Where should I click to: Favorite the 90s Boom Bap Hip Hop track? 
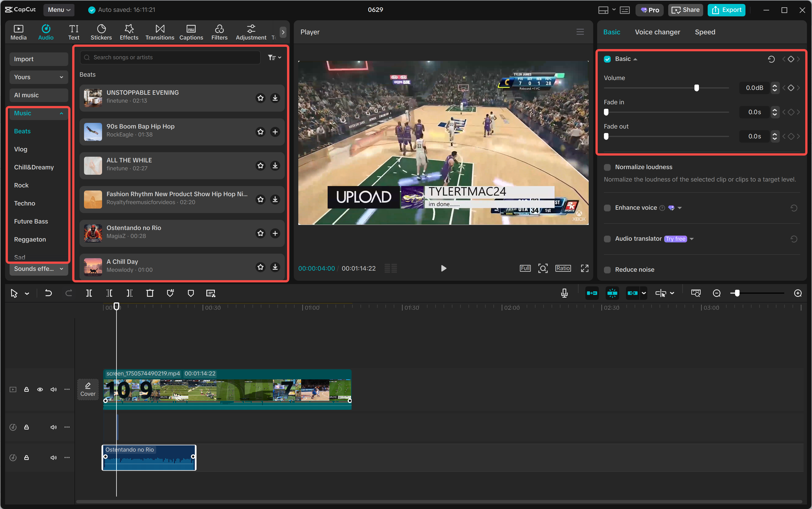click(x=260, y=132)
